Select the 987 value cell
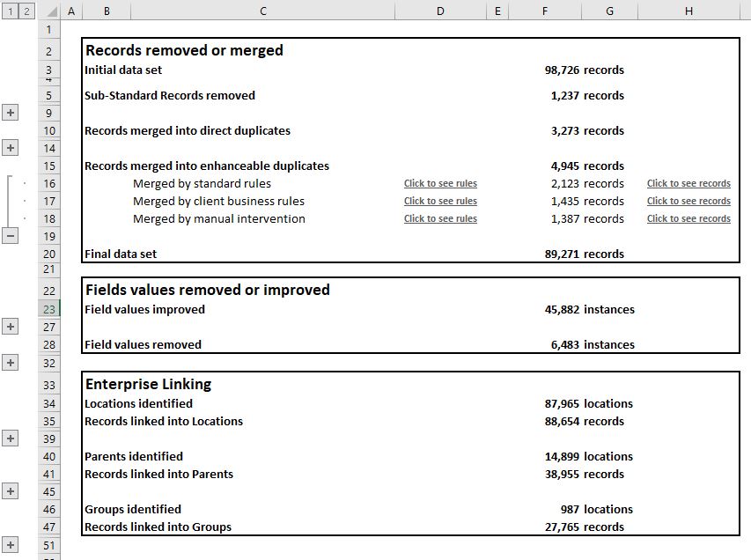 click(x=545, y=509)
